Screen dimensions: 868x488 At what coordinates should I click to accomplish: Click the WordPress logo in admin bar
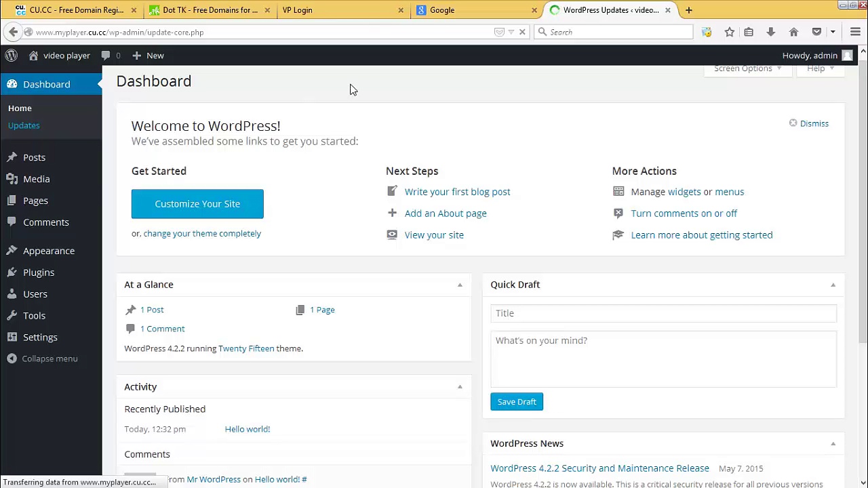tap(12, 56)
